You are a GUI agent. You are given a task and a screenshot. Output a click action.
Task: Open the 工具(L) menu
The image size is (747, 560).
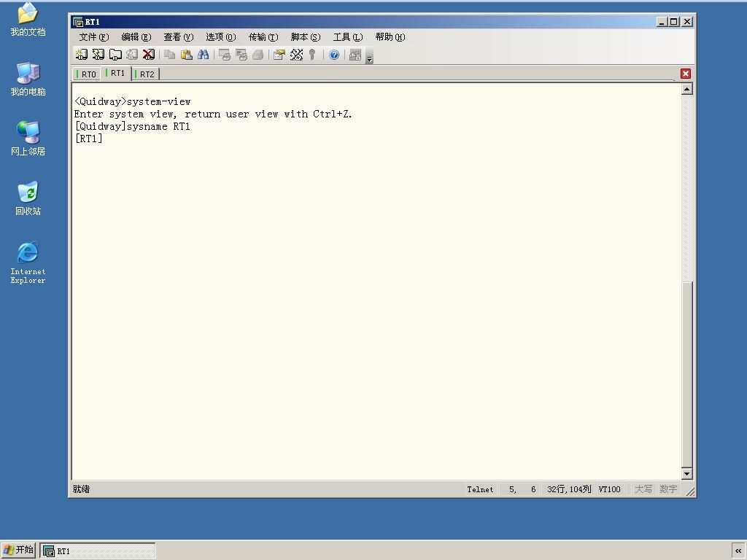pyautogui.click(x=348, y=37)
